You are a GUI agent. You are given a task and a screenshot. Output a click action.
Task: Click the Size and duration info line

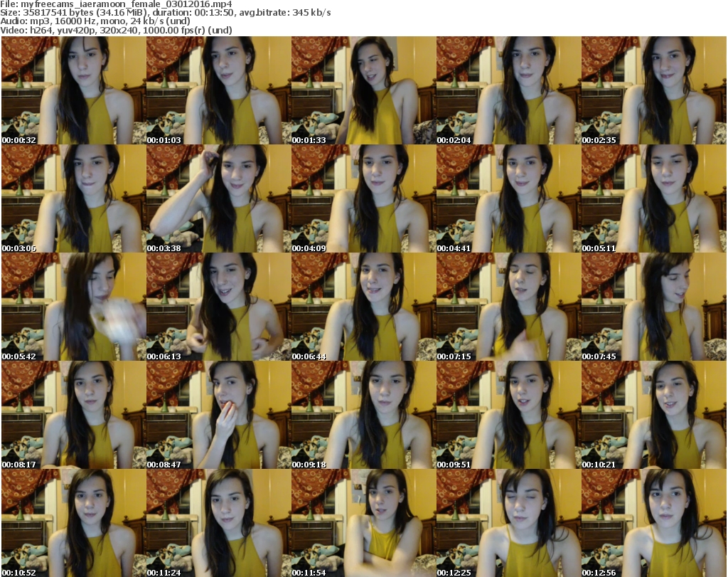tap(165, 13)
